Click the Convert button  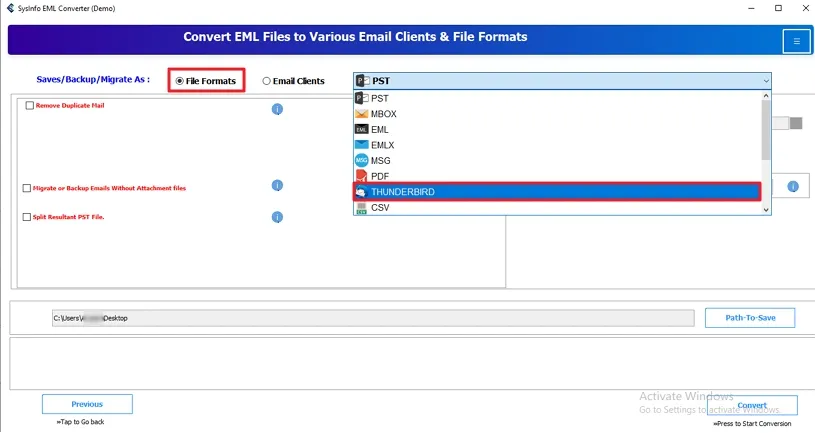point(752,405)
